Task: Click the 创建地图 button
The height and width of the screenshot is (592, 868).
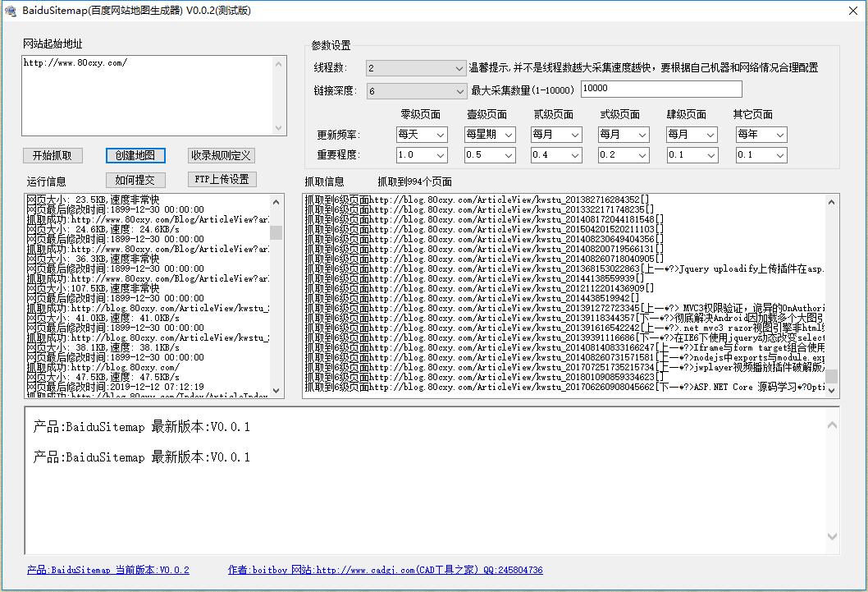Action: 135,156
